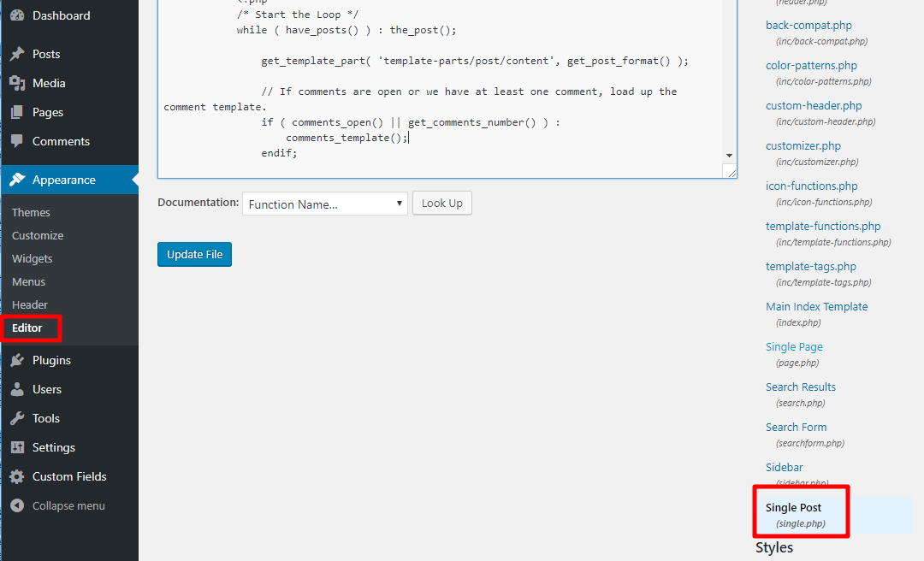The height and width of the screenshot is (561, 924).
Task: Go to Widgets under Appearance
Action: tap(33, 258)
